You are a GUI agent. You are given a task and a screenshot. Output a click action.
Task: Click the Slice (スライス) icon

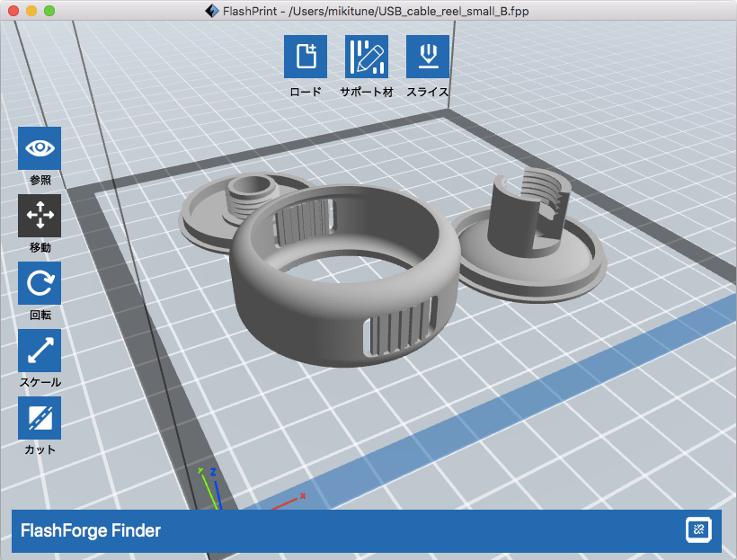(x=428, y=57)
